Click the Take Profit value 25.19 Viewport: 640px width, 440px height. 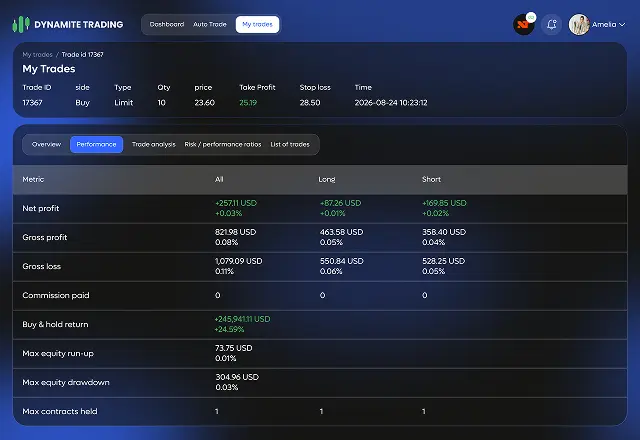click(x=248, y=102)
